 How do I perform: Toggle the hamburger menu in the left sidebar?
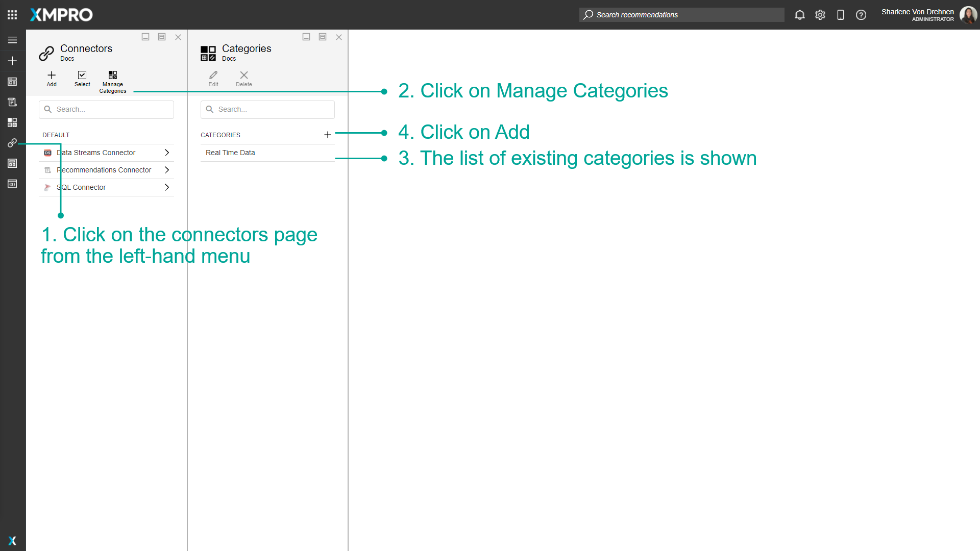pyautogui.click(x=12, y=40)
